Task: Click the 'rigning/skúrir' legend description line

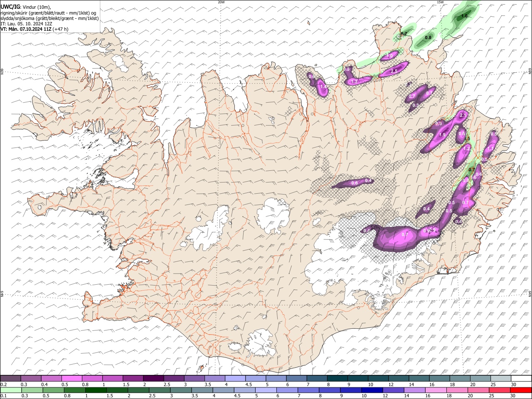Action: [49, 12]
